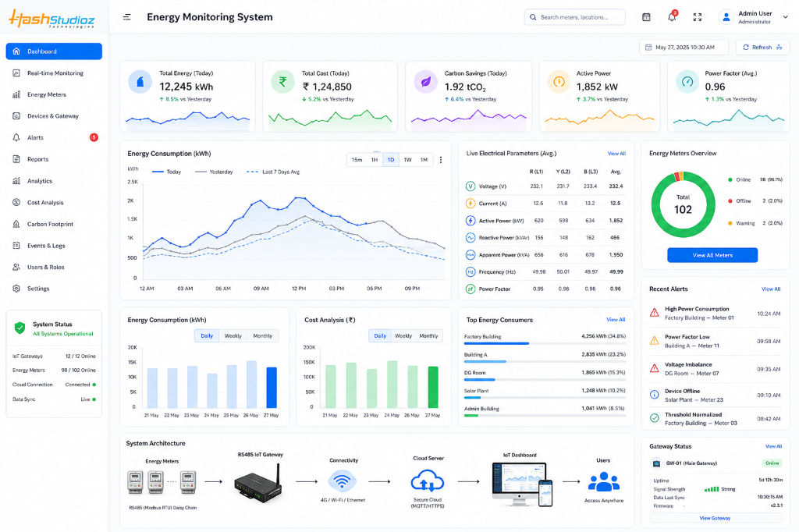Switch energy bar chart to Weekly tab
Image resolution: width=799 pixels, height=532 pixels.
click(233, 335)
